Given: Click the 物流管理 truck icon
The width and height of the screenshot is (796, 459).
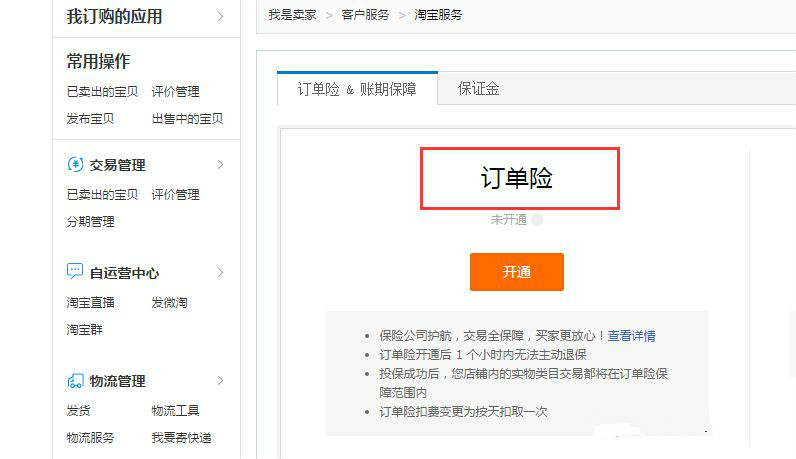Looking at the screenshot, I should 75,381.
